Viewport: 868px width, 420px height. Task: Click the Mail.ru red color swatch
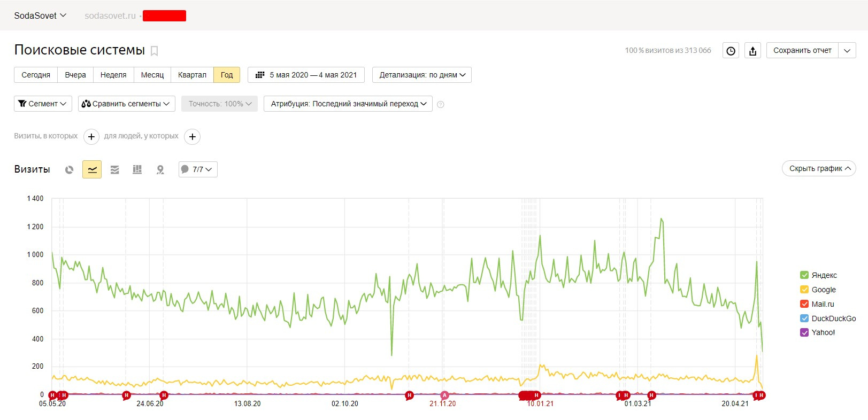click(804, 304)
